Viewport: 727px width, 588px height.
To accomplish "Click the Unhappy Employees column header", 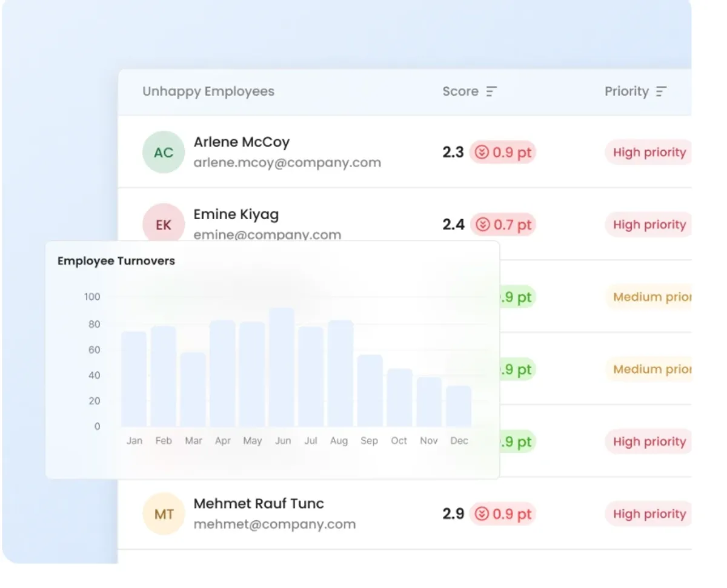I will 208,91.
